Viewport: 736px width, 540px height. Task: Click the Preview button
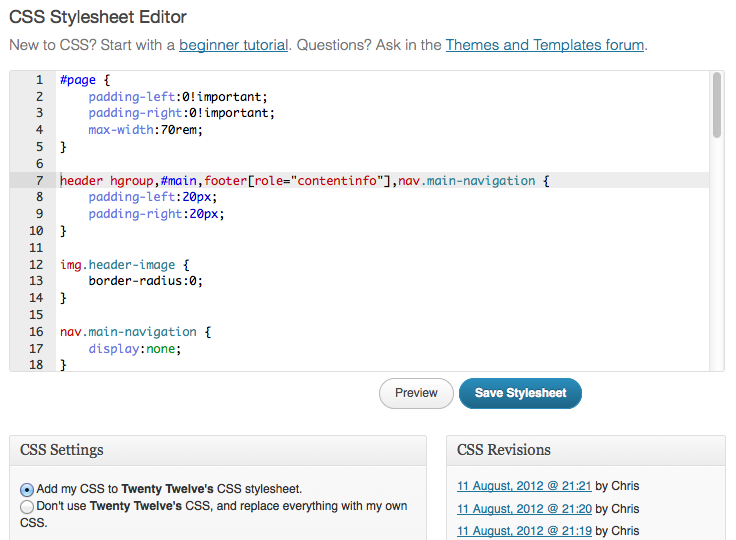[416, 393]
